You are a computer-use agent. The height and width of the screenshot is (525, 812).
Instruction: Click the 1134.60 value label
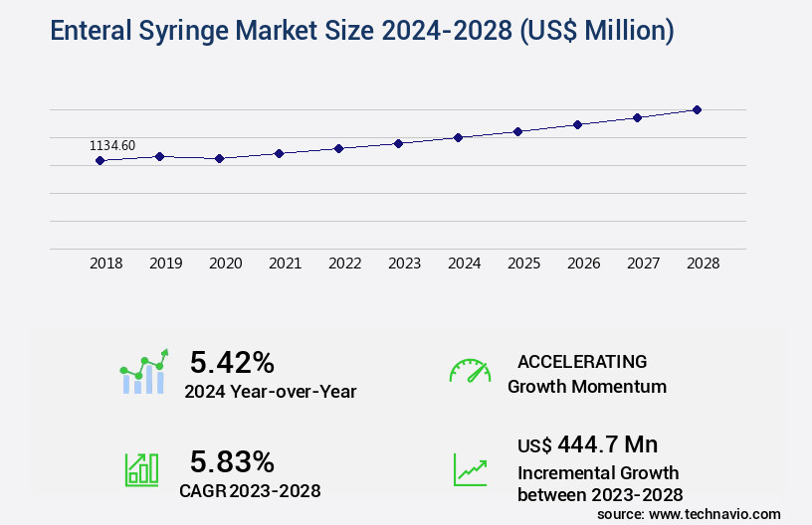(x=112, y=145)
